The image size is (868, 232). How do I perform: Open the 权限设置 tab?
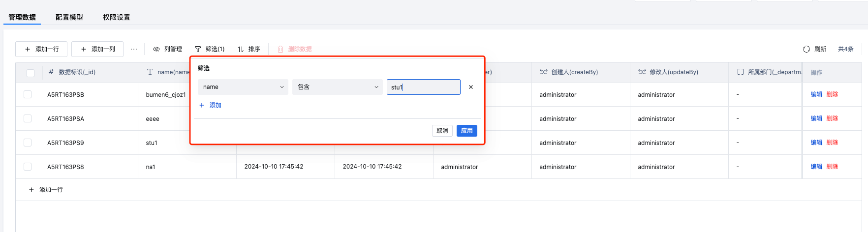pyautogui.click(x=117, y=17)
